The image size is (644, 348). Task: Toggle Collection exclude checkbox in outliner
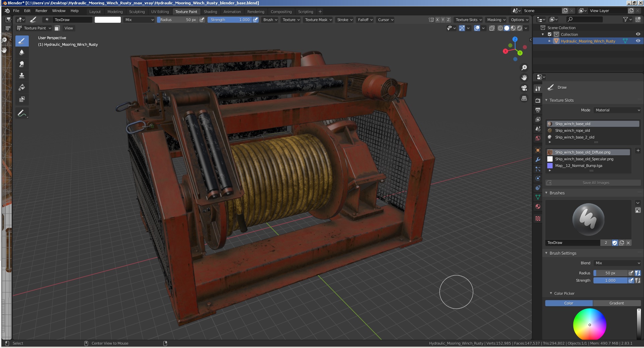pyautogui.click(x=550, y=34)
